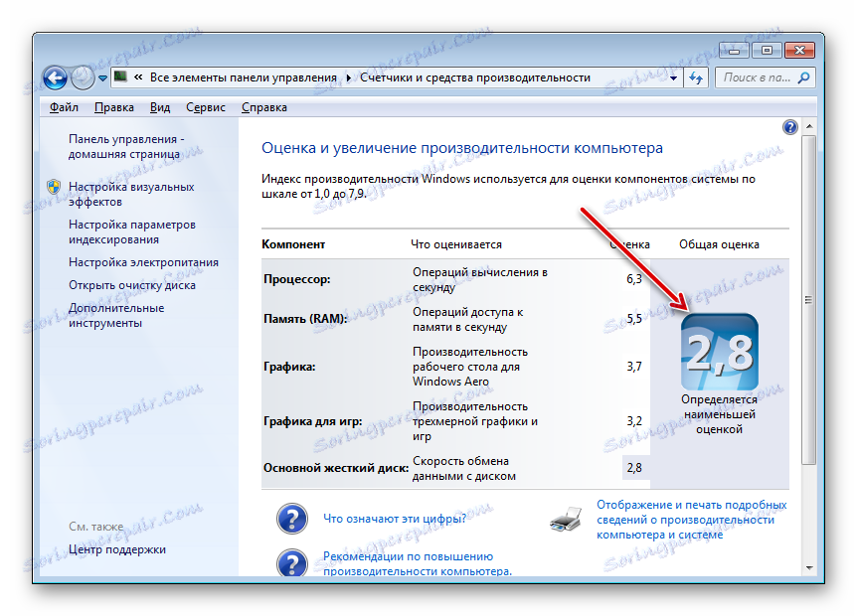This screenshot has width=857, height=616.
Task: Open 'Центр поддержки' link
Action: click(x=117, y=549)
